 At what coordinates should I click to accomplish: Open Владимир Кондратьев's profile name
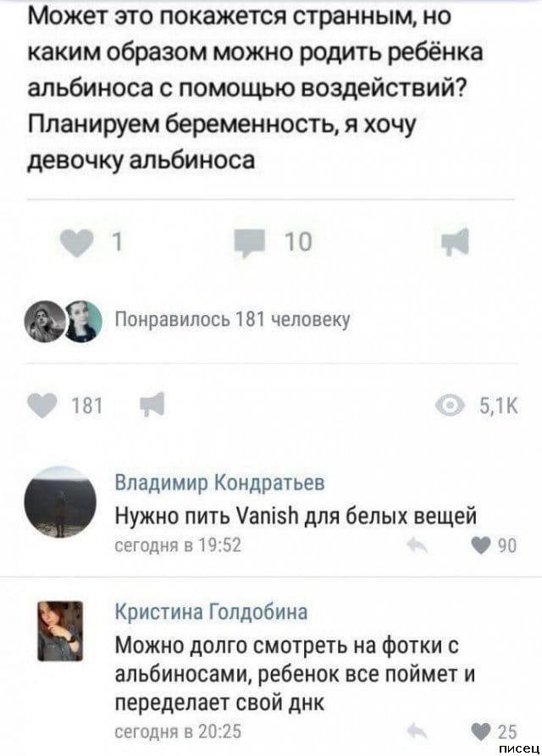[220, 482]
